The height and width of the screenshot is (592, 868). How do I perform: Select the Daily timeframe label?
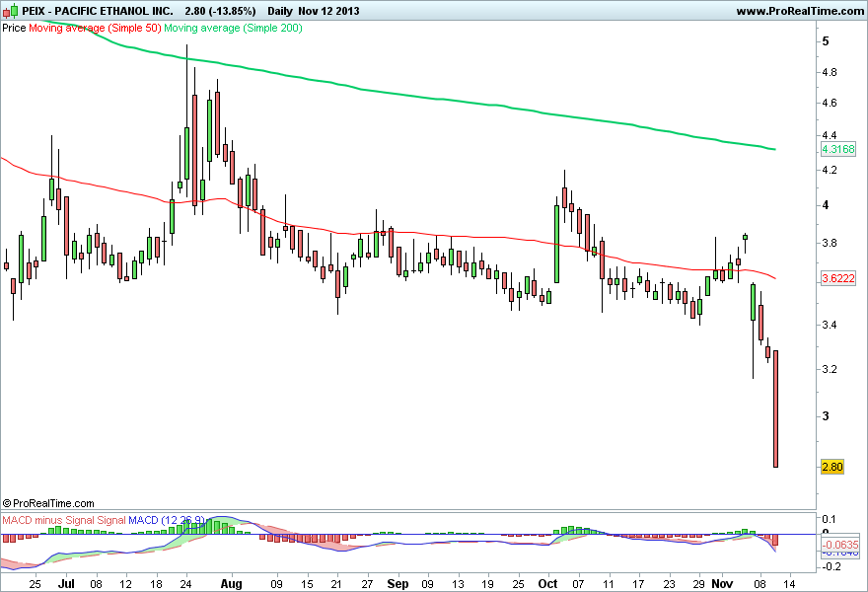(279, 11)
